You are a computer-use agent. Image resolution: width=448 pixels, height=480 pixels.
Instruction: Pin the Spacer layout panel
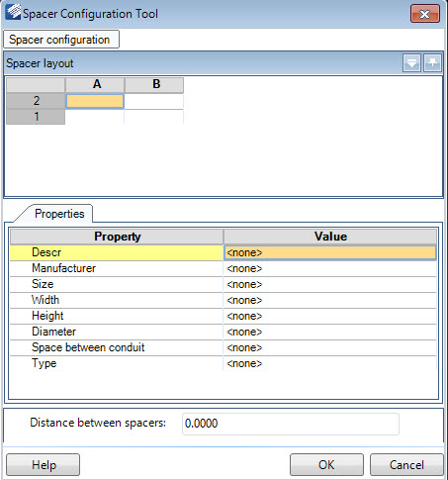click(x=432, y=62)
